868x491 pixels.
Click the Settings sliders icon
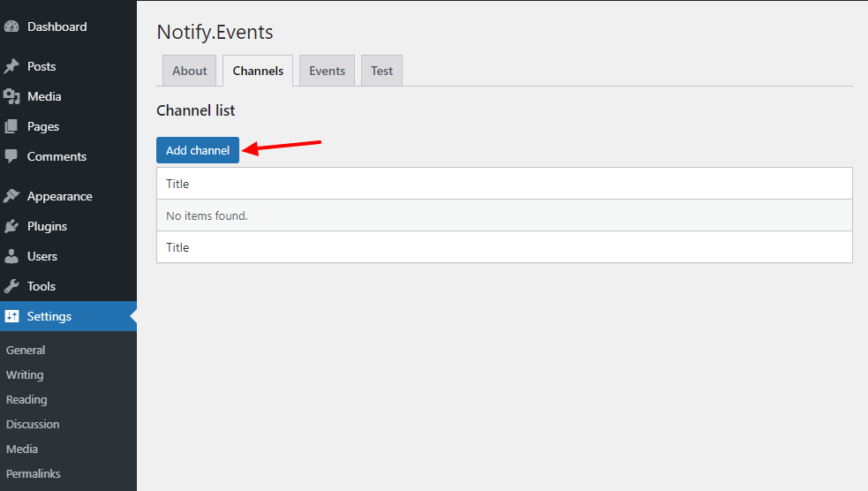[11, 316]
